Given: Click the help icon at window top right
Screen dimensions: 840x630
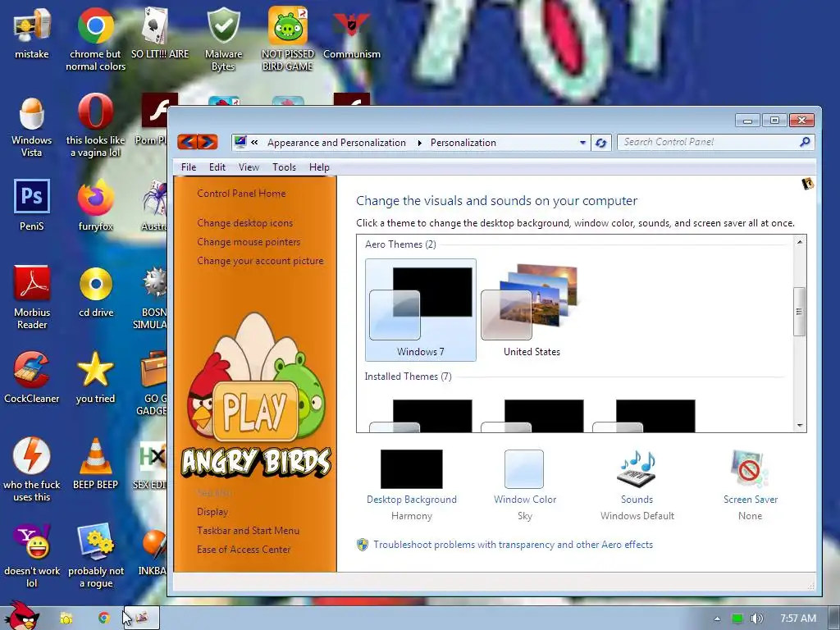Looking at the screenshot, I should point(807,184).
